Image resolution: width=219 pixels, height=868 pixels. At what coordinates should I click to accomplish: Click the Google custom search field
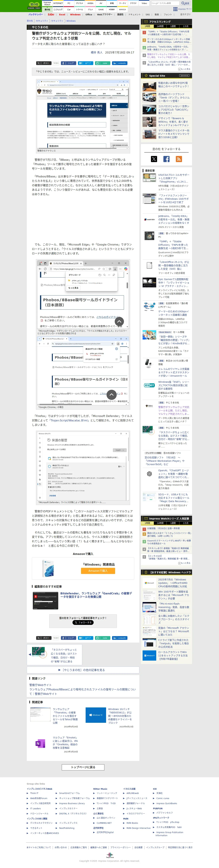pos(166,3)
